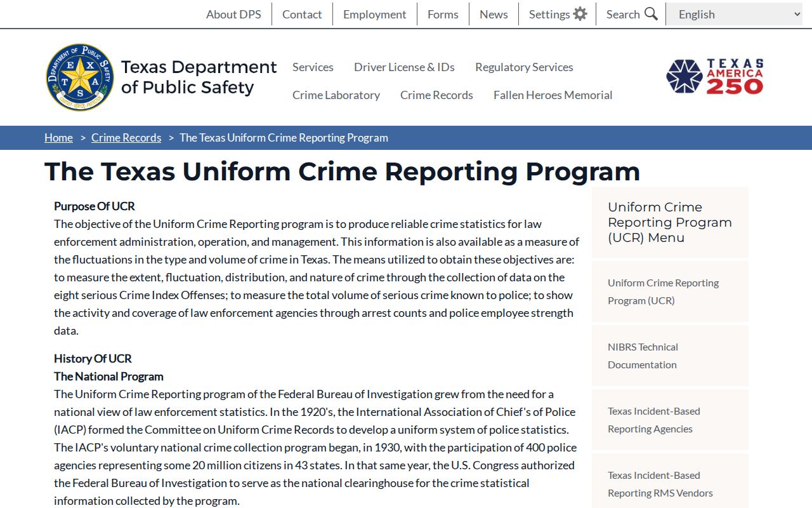Viewport: 812px width, 508px height.
Task: Click current breadcrumb The Texas Uniform Crime Reporting Program
Action: point(284,138)
